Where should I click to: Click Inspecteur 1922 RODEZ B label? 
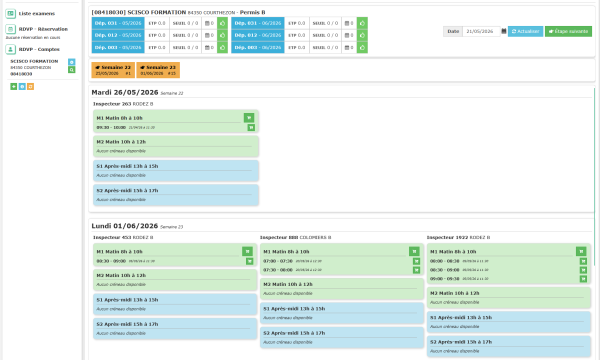pos(458,238)
